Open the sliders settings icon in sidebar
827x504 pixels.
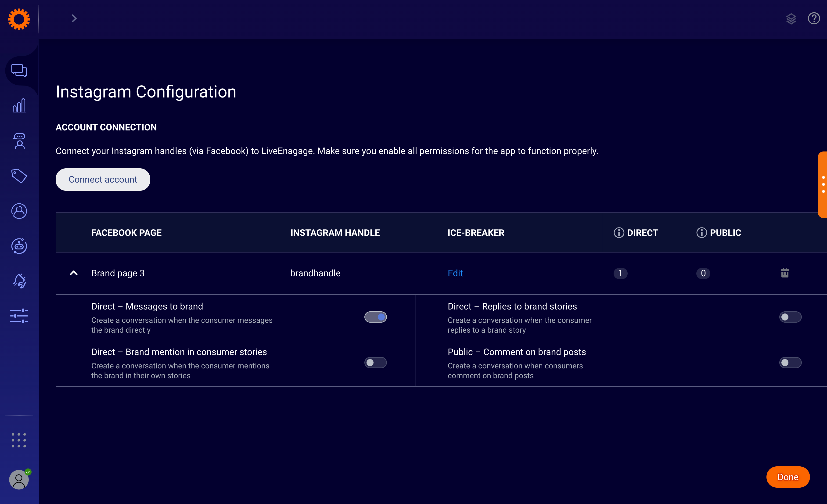pos(19,316)
